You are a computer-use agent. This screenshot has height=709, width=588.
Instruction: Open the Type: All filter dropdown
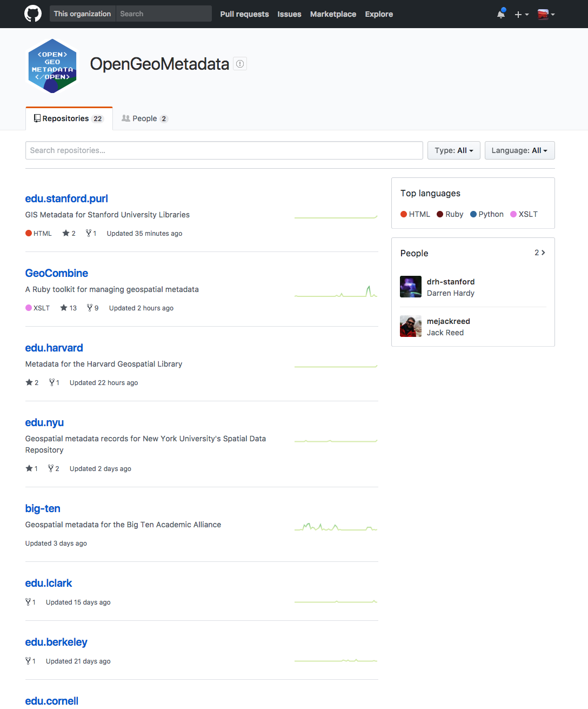click(454, 150)
